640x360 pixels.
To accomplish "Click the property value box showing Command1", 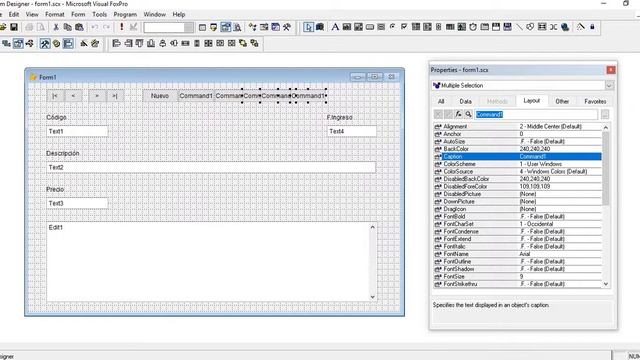I will point(536,115).
